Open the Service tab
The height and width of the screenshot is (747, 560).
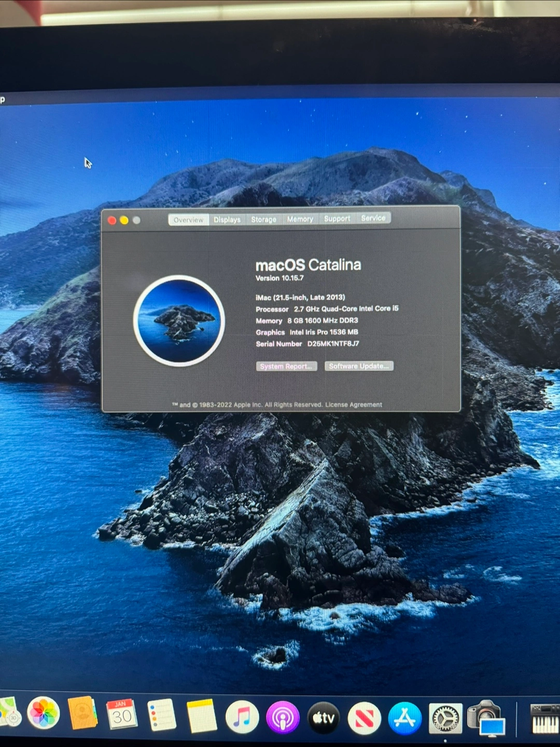tap(373, 218)
